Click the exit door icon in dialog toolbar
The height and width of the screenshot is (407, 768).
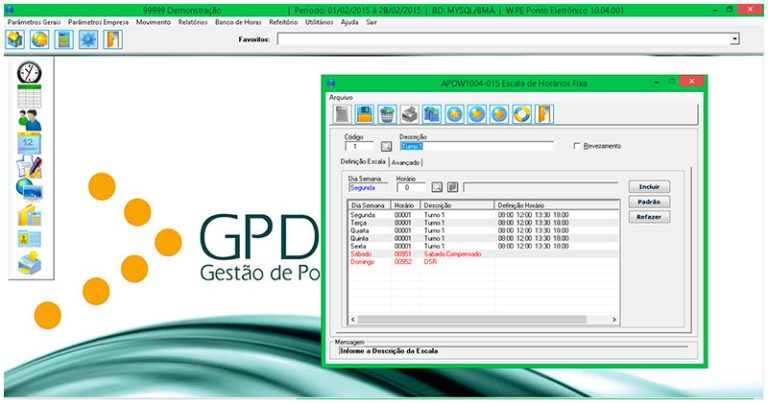(x=543, y=113)
